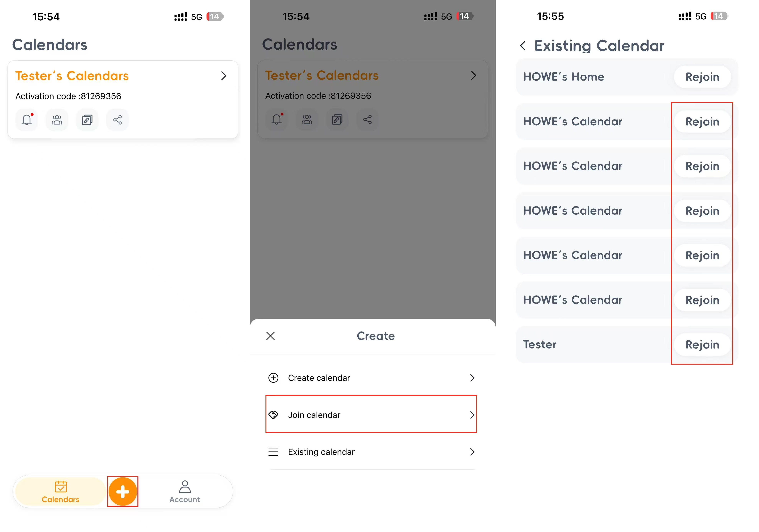The image size is (759, 532).
Task: Tap copy-link icon on the undimmed Tester's Calendars card
Action: pyautogui.click(x=87, y=120)
